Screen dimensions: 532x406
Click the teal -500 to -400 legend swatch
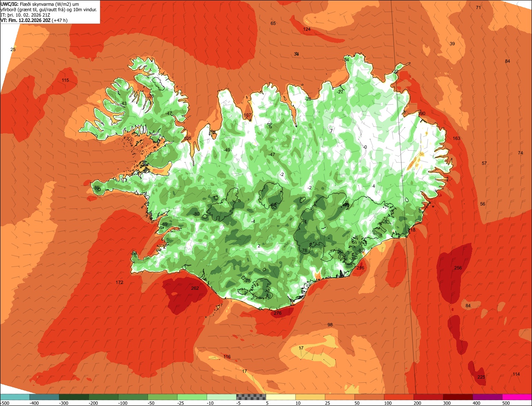click(15, 397)
